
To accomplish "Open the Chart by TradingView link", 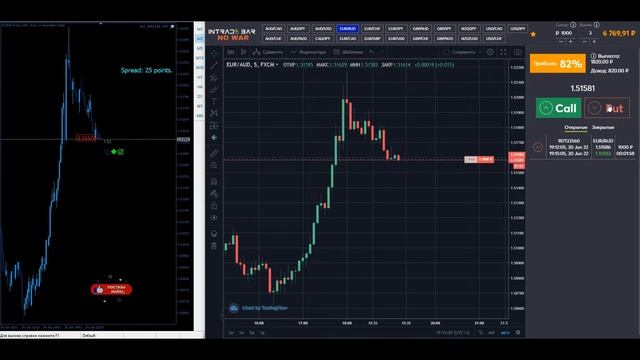I will click(259, 308).
